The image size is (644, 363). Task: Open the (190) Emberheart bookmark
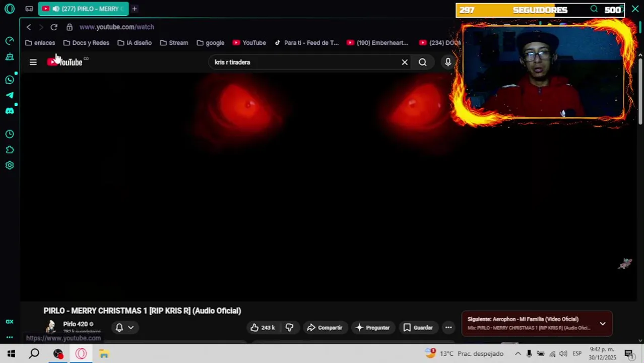pos(377,43)
